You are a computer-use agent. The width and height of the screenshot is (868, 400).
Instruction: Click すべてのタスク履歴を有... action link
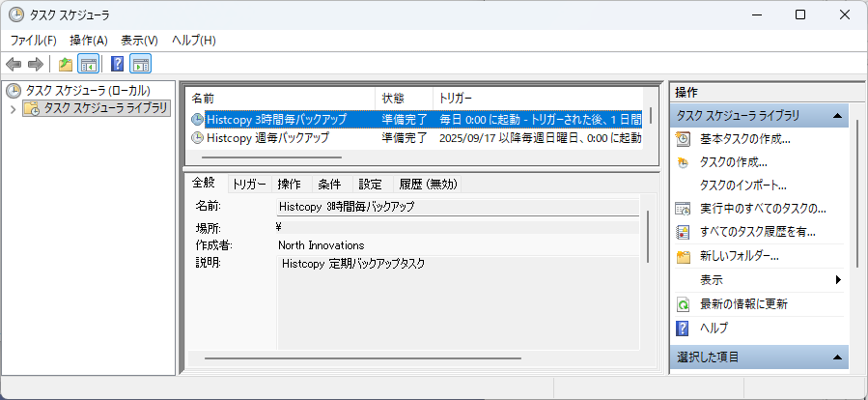pos(757,232)
